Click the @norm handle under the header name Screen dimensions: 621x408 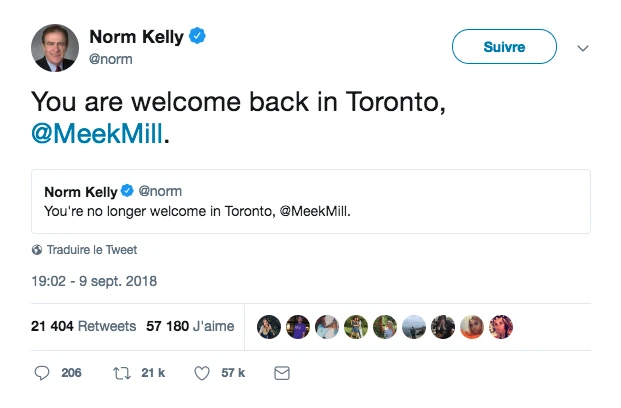tap(111, 59)
